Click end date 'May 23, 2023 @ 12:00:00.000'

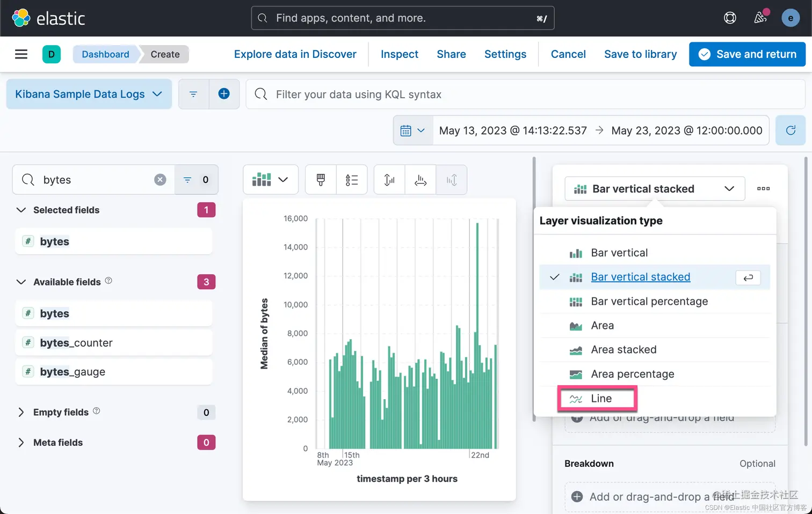pyautogui.click(x=687, y=130)
